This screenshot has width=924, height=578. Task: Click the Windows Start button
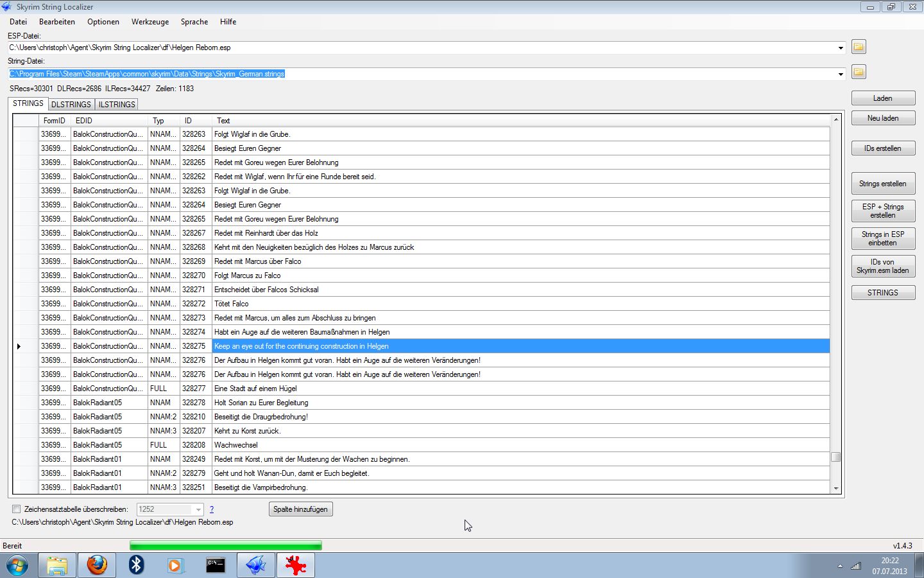[17, 566]
